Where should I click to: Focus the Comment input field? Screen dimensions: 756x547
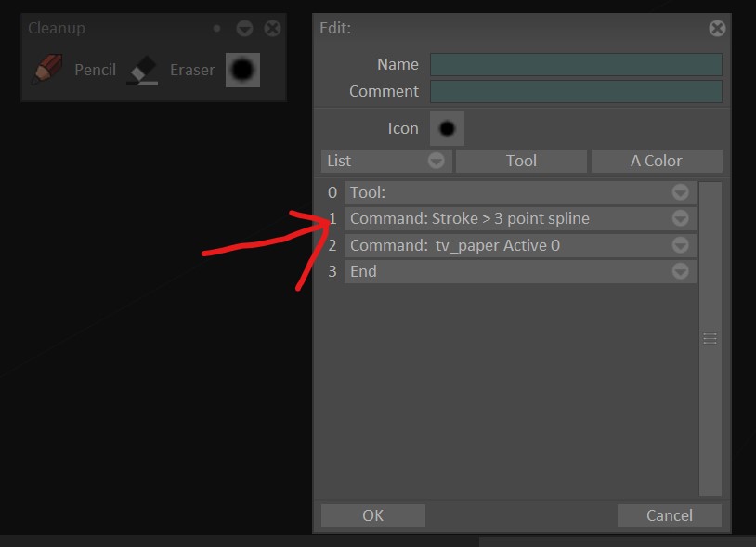[576, 92]
